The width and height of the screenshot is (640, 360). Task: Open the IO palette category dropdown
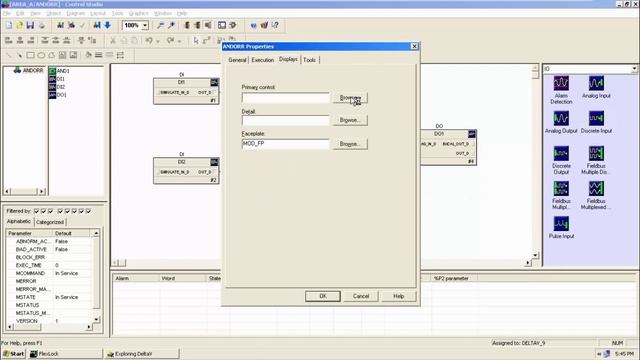point(634,69)
